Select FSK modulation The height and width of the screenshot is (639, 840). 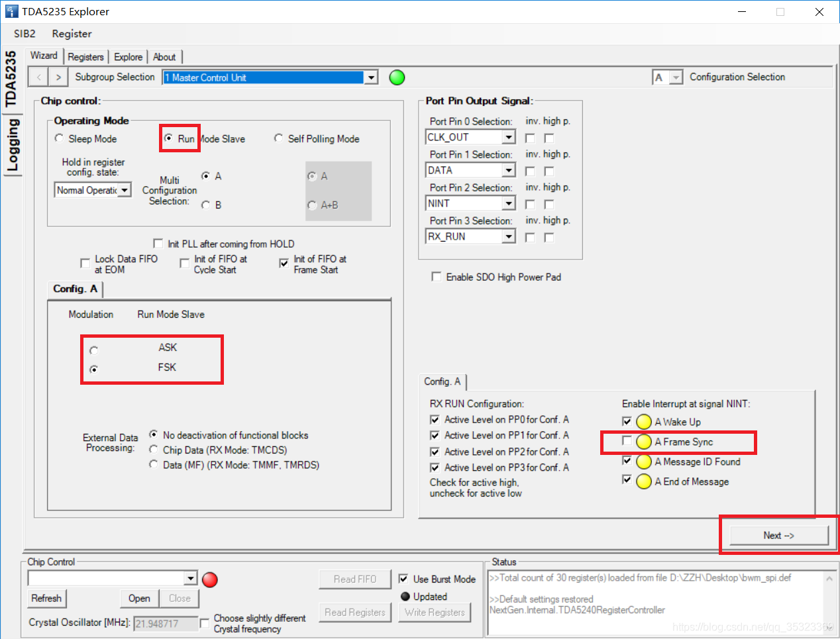point(94,369)
